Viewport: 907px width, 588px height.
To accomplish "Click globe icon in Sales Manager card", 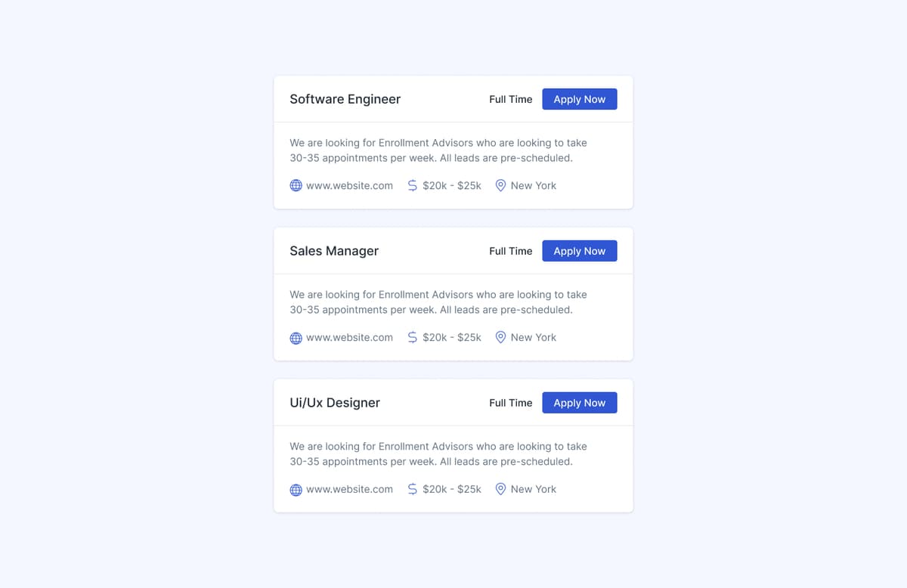I will coord(296,338).
